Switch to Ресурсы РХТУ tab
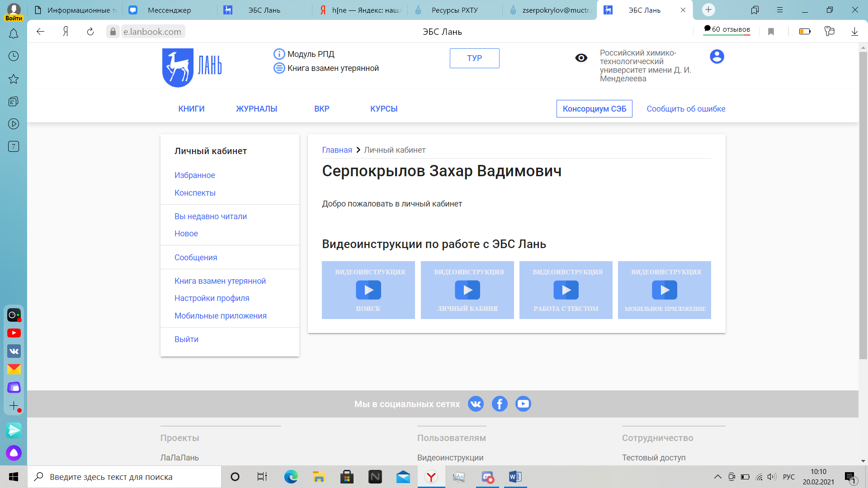Screen dimensions: 868x488 coord(454,10)
